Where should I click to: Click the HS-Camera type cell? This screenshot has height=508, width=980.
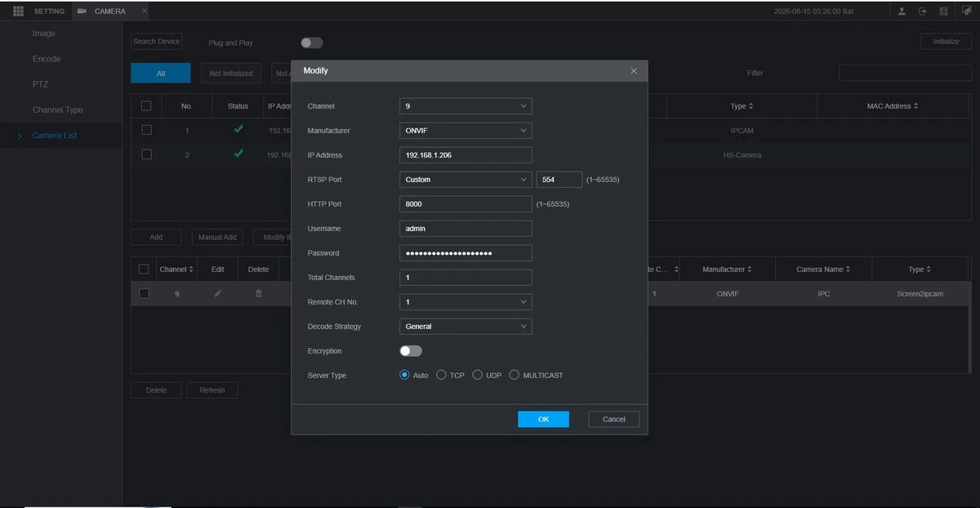(x=742, y=155)
